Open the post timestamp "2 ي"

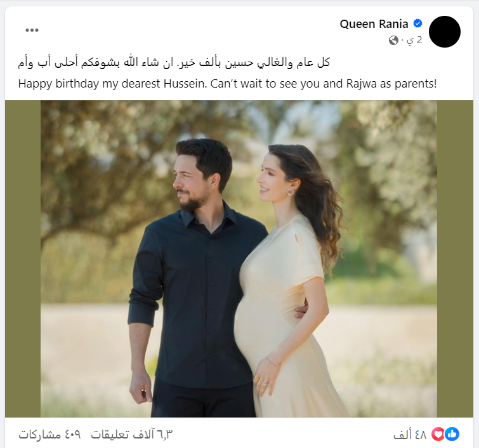pyautogui.click(x=415, y=41)
